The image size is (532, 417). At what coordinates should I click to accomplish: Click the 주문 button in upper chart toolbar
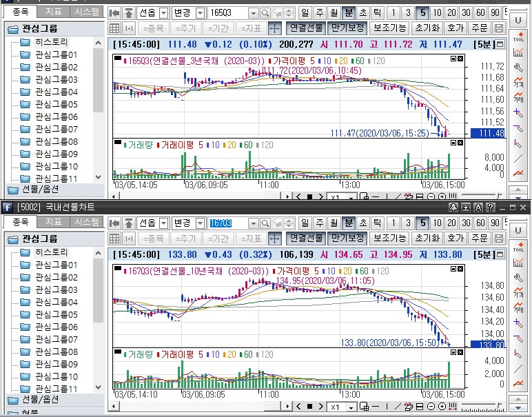[x=478, y=28]
